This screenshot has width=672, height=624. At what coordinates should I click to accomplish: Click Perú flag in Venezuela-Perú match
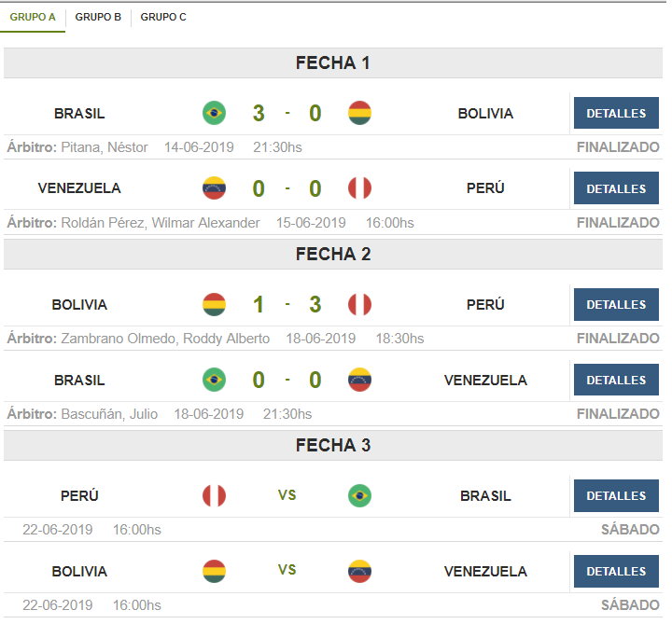point(359,188)
